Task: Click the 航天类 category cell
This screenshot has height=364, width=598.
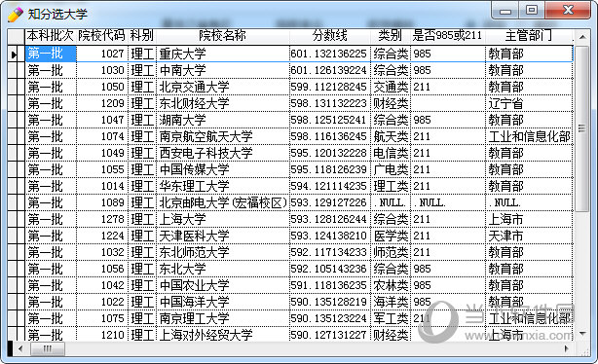Action: click(x=391, y=136)
